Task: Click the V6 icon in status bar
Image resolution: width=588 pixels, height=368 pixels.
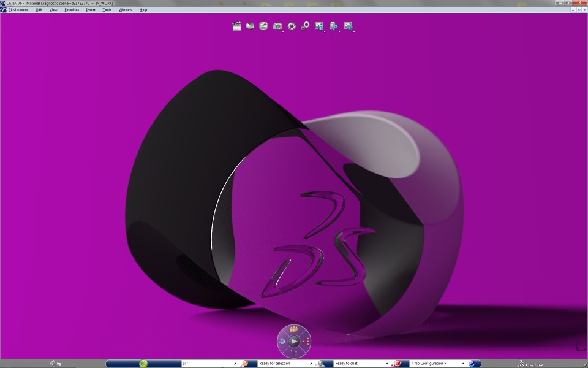Action: [x=55, y=364]
